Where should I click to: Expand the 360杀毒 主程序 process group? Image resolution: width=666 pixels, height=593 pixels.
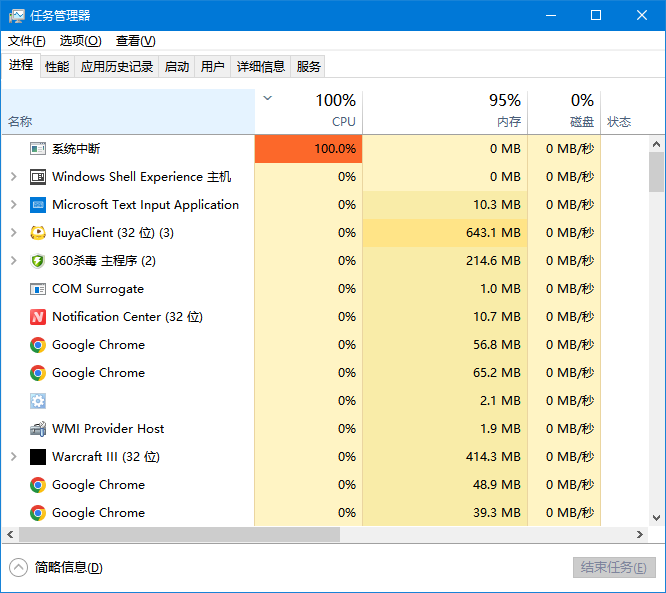point(14,261)
